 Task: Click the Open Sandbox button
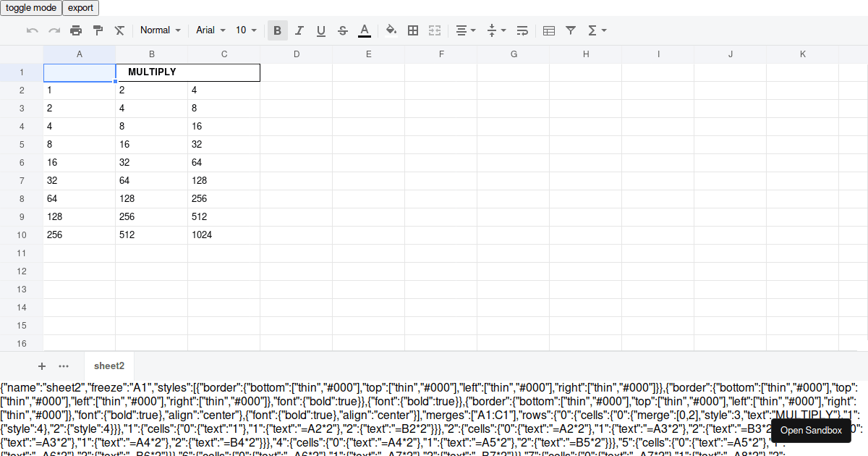(x=811, y=430)
